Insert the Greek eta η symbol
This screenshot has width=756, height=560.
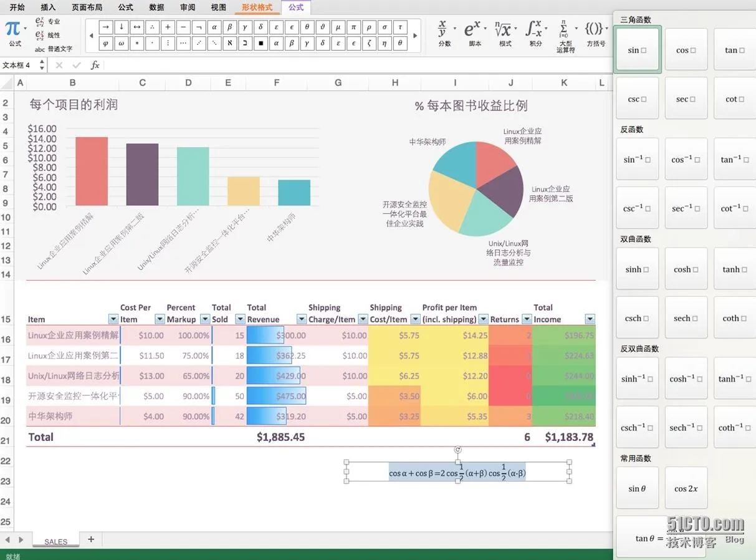(385, 43)
